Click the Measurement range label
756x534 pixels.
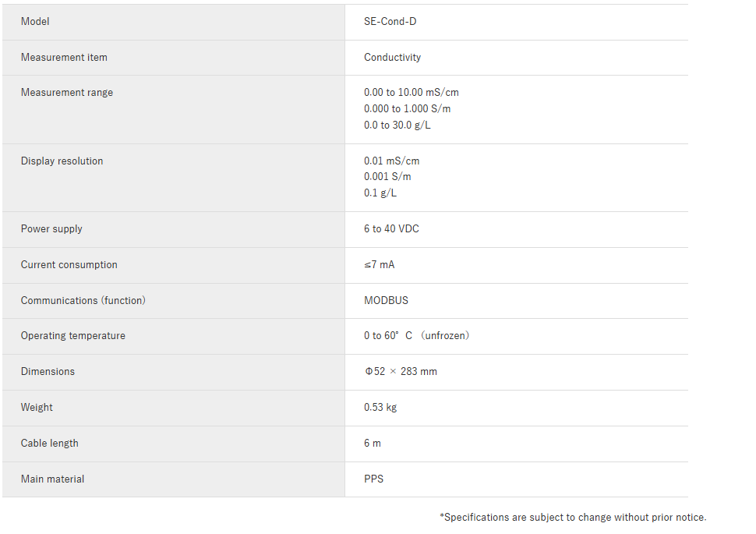coord(67,93)
